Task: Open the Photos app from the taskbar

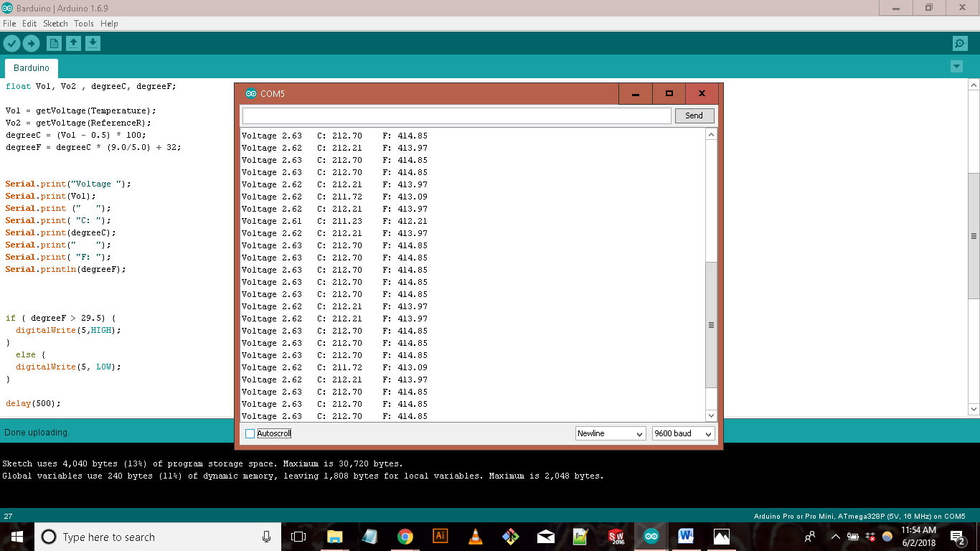Action: click(722, 537)
